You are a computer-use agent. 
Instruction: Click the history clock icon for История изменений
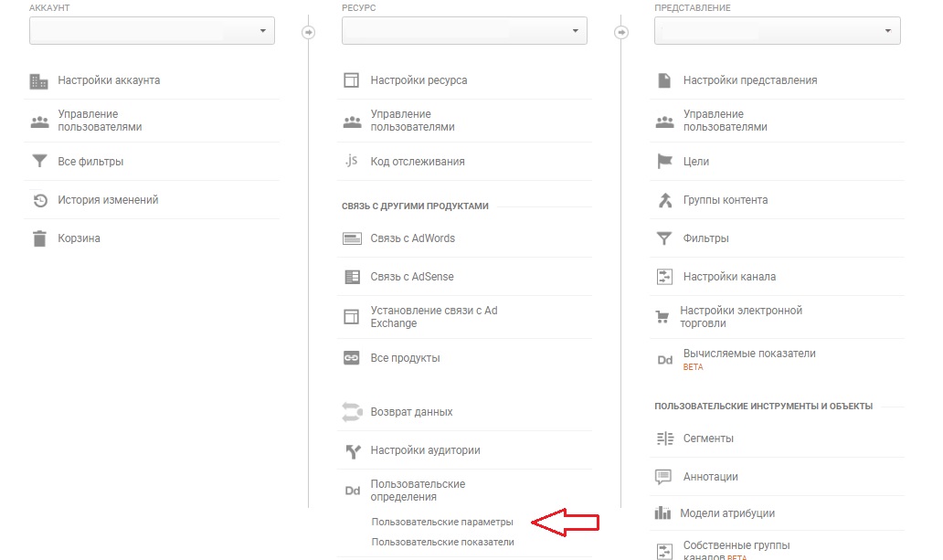[39, 200]
